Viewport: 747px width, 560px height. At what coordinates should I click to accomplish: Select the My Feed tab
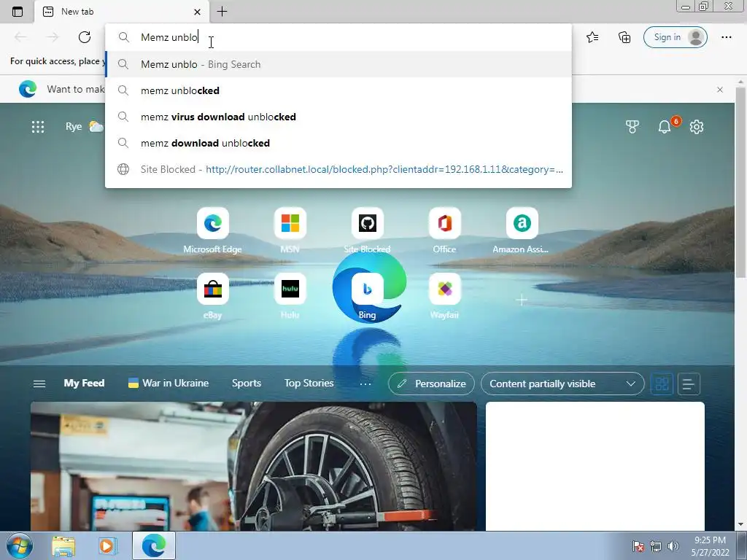[x=85, y=384]
